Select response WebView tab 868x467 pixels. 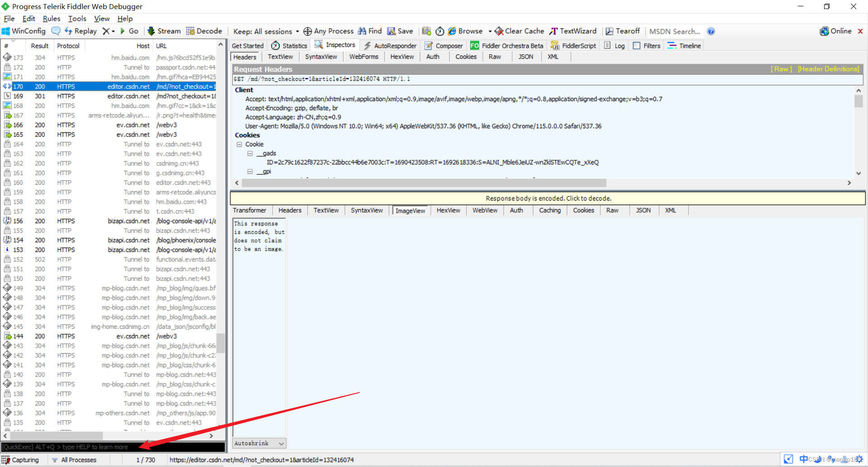485,210
